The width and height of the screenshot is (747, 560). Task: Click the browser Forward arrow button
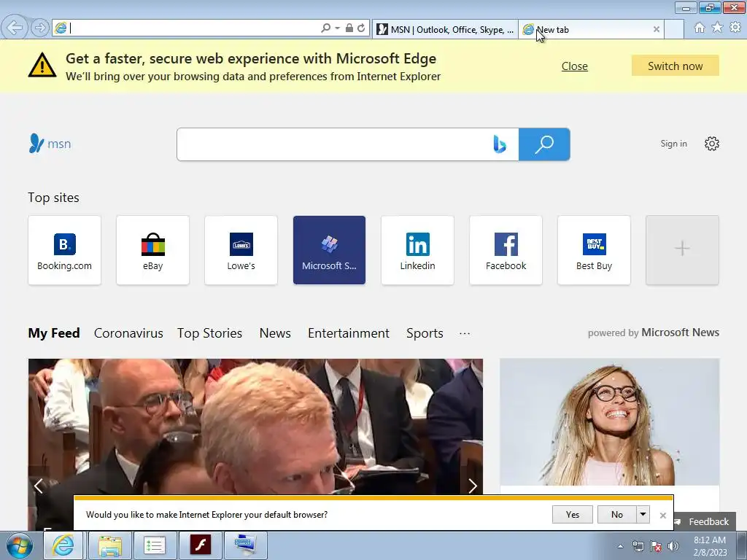point(40,28)
